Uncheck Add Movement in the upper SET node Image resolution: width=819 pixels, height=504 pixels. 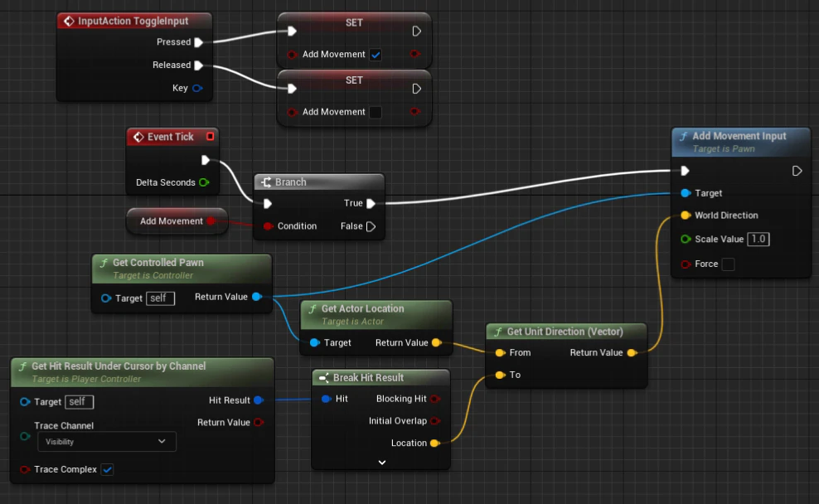pyautogui.click(x=376, y=55)
